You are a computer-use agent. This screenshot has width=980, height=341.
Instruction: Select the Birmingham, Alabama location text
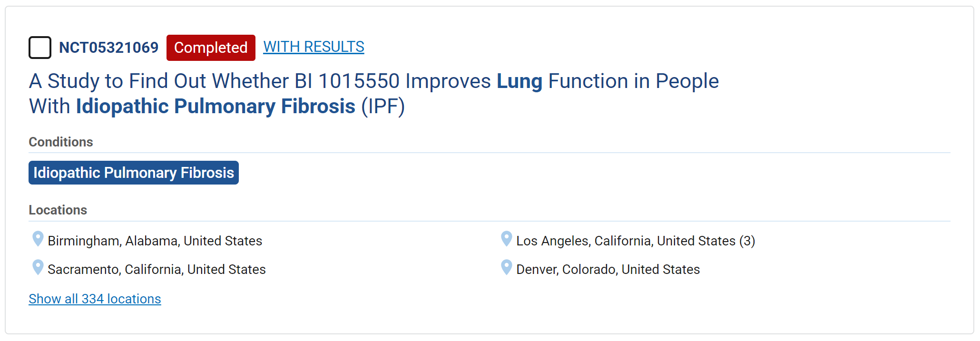click(155, 241)
